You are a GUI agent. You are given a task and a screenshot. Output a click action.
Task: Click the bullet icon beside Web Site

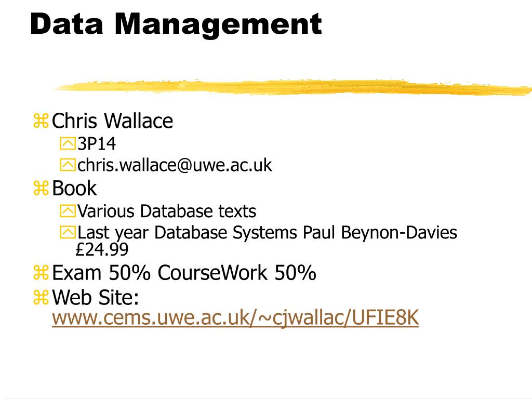[x=41, y=298]
